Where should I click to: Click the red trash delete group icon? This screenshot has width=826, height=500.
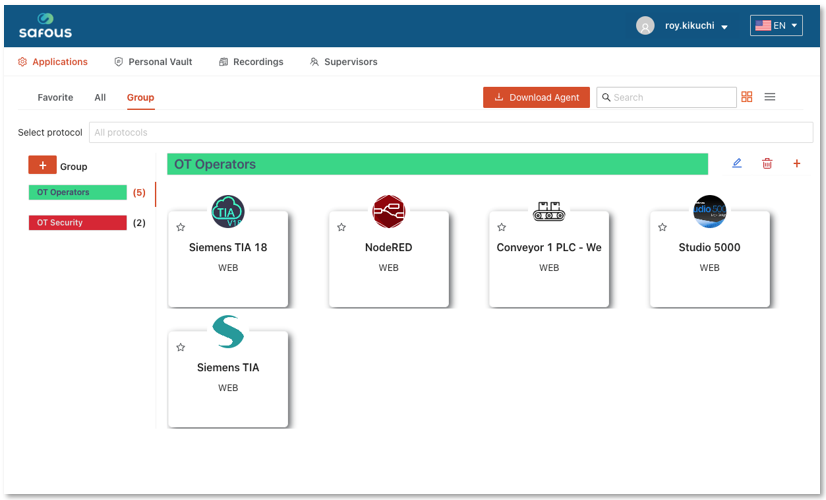click(767, 164)
